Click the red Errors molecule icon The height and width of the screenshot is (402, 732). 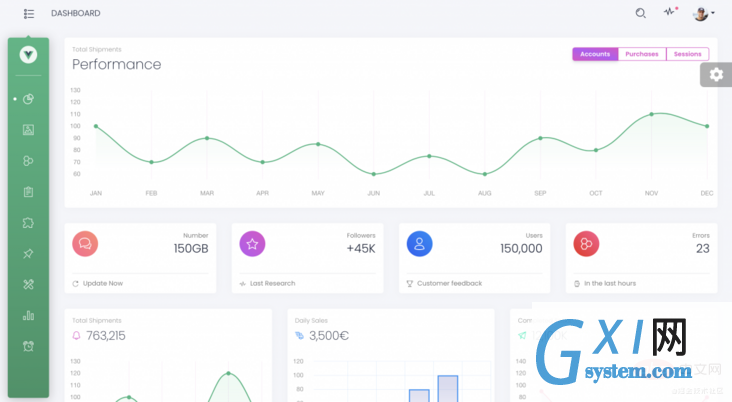pos(586,244)
